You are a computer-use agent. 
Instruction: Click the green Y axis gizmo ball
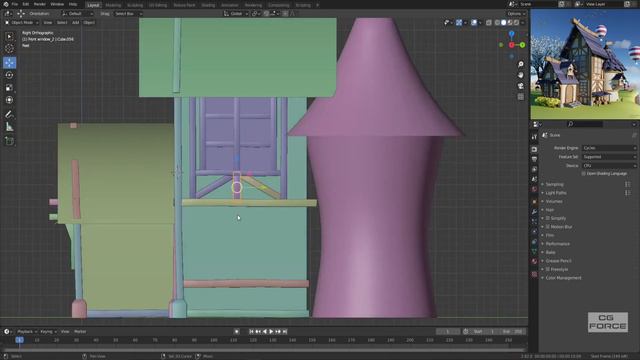click(522, 45)
